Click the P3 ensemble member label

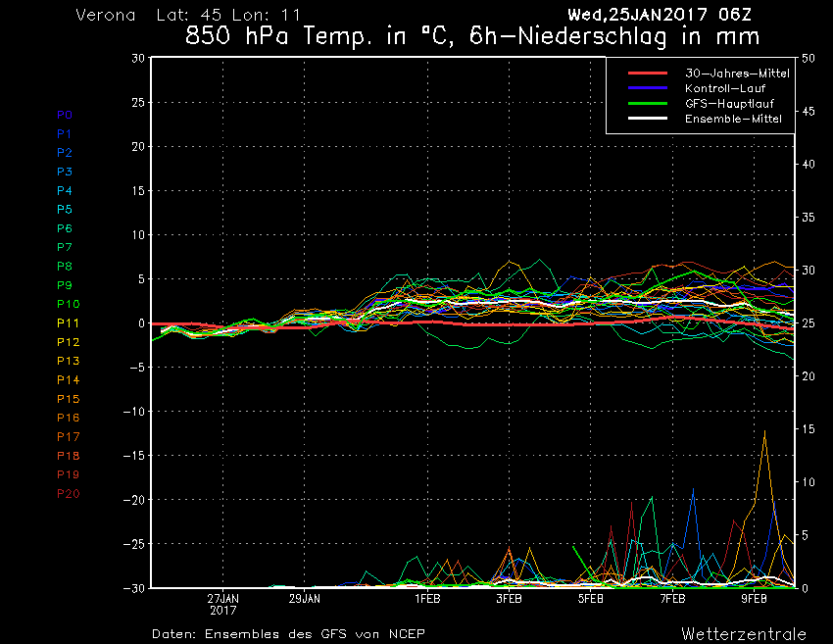tap(65, 172)
